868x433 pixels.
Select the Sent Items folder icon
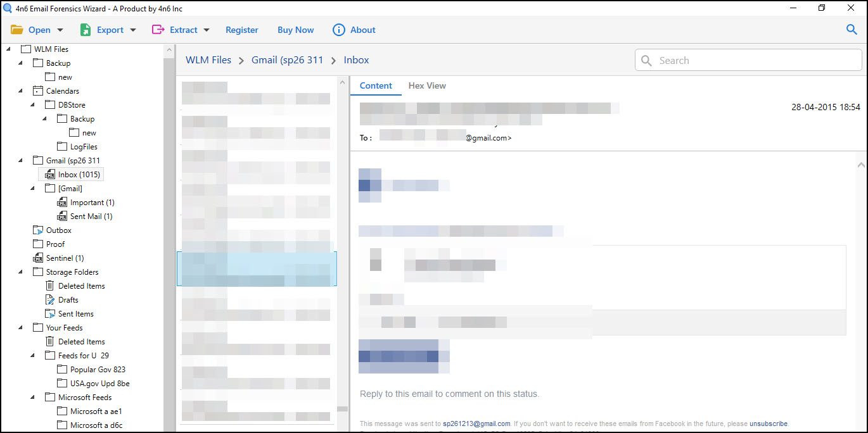point(51,313)
